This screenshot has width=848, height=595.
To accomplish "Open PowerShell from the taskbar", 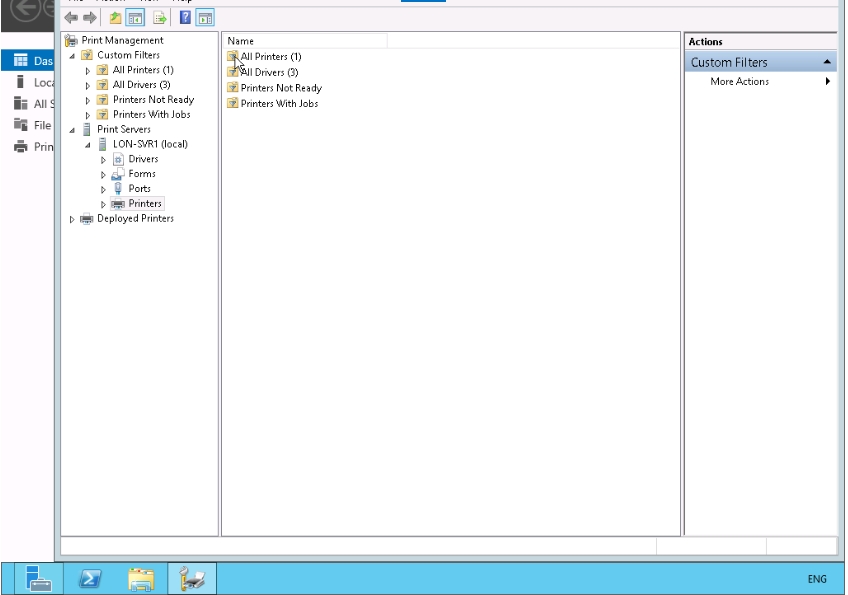I will point(90,578).
